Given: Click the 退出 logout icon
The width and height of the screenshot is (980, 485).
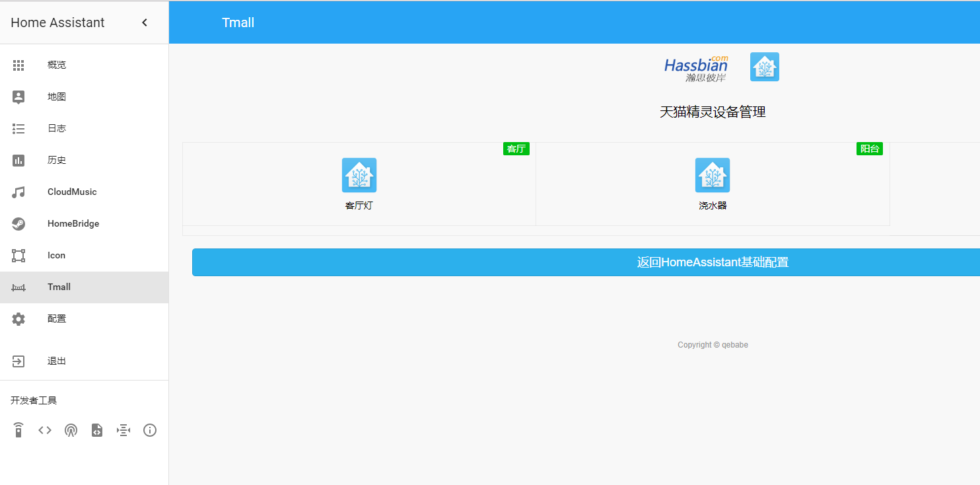Looking at the screenshot, I should 18,361.
